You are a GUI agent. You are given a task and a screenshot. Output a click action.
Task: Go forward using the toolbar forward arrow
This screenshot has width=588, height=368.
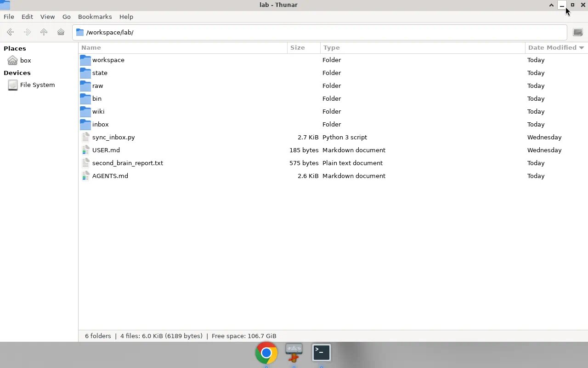pos(27,32)
